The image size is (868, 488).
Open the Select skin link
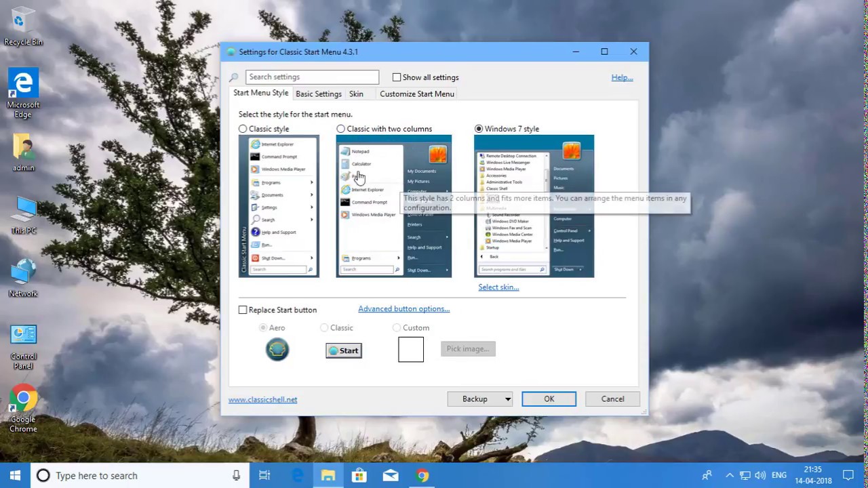click(x=498, y=287)
